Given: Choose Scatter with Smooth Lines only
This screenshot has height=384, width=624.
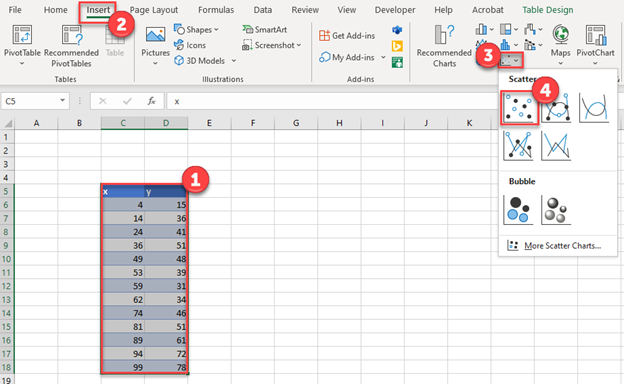Looking at the screenshot, I should point(594,107).
